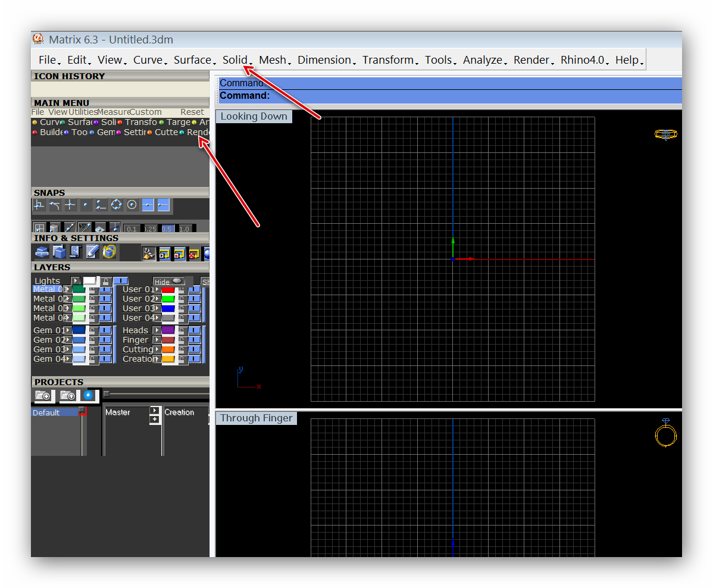Click the ring top-view icon in Looking Down viewport
Image resolution: width=713 pixels, height=588 pixels.
tap(666, 134)
